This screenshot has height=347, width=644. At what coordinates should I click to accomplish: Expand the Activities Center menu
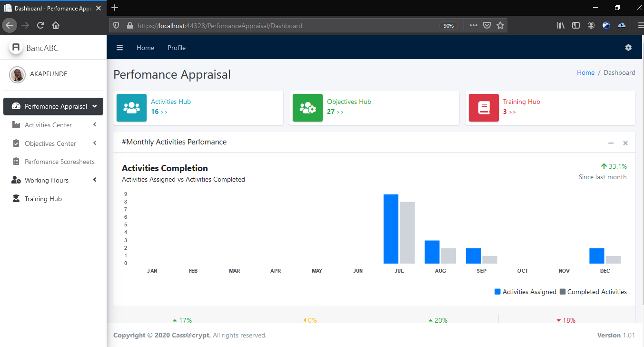pyautogui.click(x=49, y=125)
